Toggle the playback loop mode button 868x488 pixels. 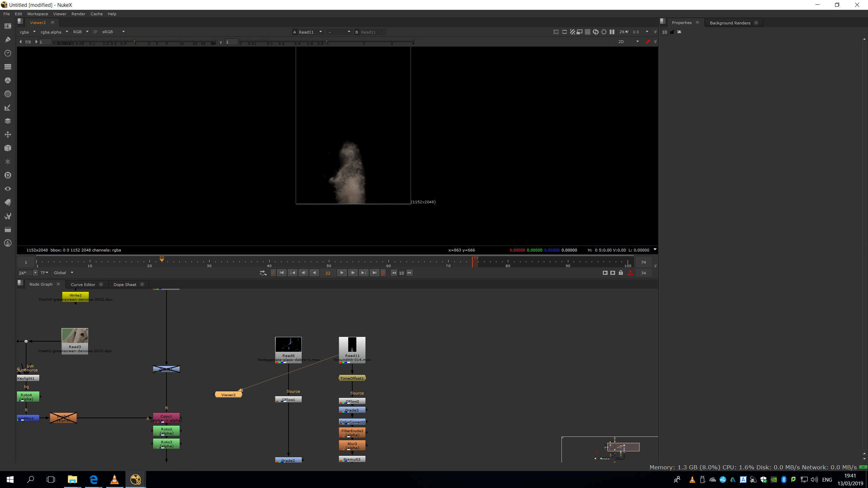pyautogui.click(x=263, y=273)
